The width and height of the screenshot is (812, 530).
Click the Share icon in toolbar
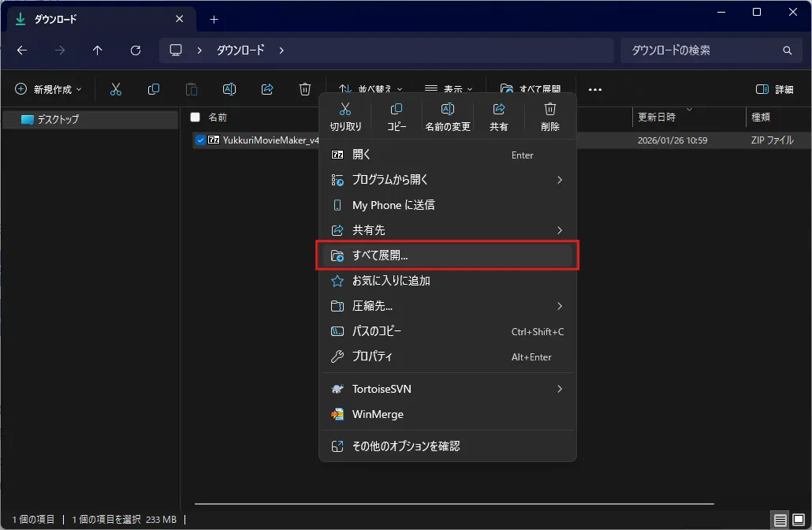[x=267, y=89]
